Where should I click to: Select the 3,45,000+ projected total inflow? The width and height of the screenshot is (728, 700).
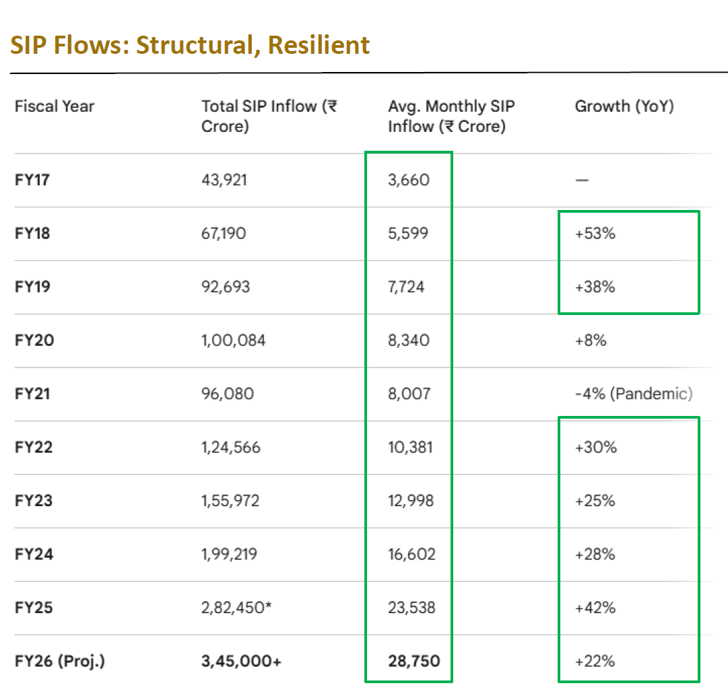[x=241, y=661]
